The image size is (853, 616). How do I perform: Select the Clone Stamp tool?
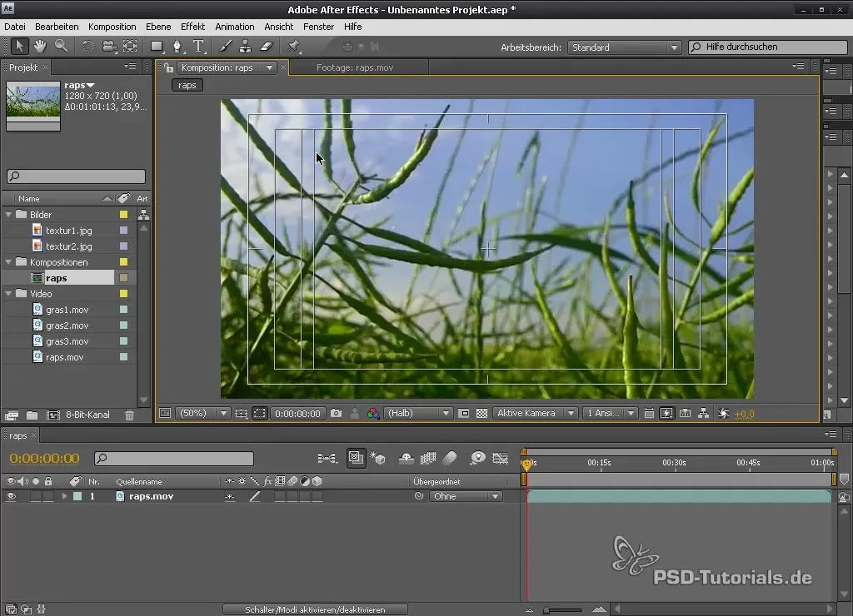click(246, 47)
